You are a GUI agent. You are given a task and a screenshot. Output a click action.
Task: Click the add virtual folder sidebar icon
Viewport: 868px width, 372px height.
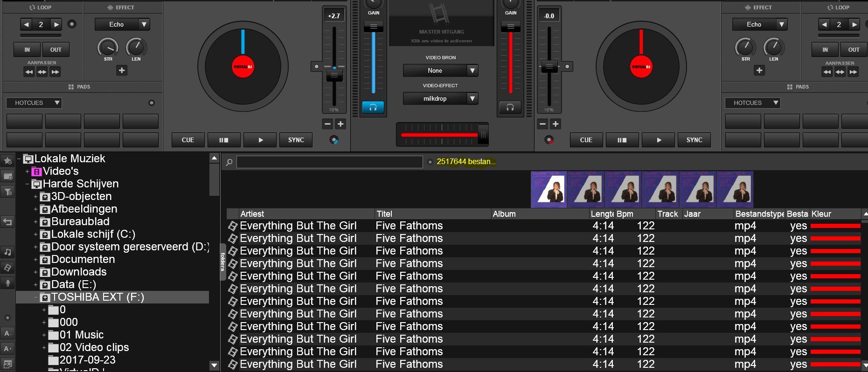coord(7,176)
